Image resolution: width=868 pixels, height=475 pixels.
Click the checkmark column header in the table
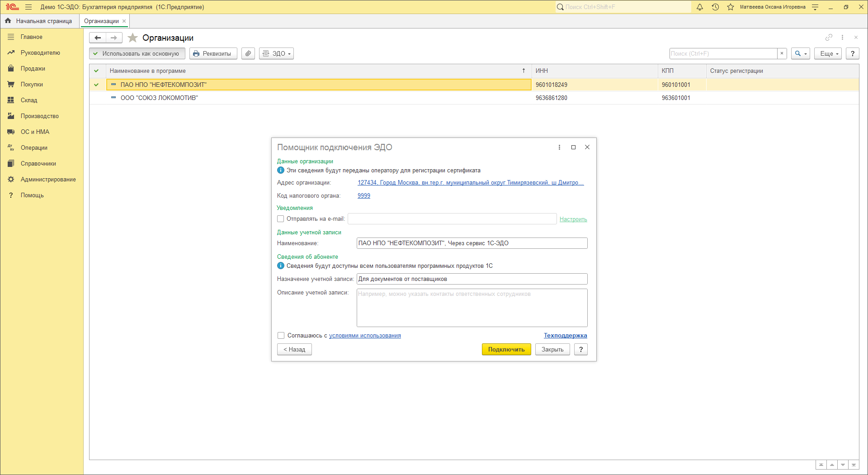(x=96, y=71)
